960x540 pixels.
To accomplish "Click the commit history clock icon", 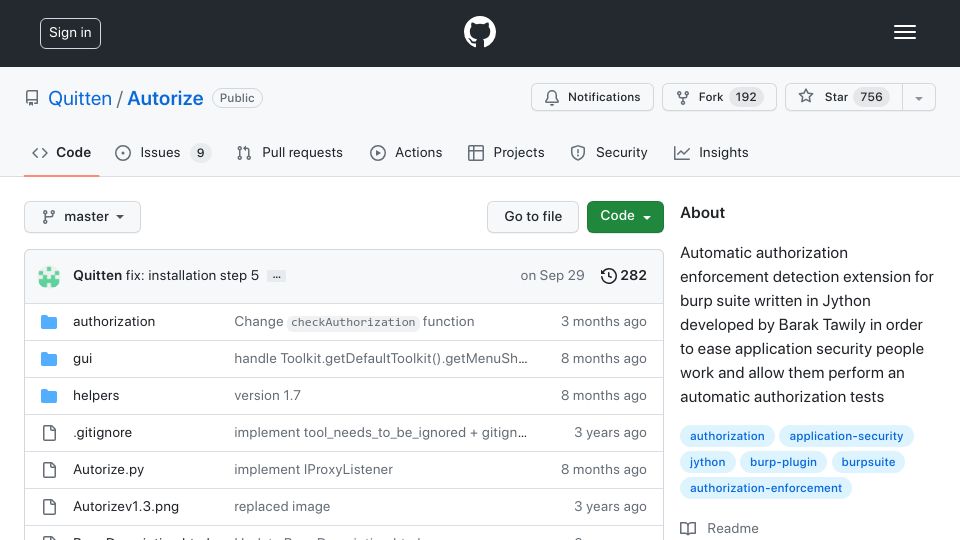I will click(608, 276).
